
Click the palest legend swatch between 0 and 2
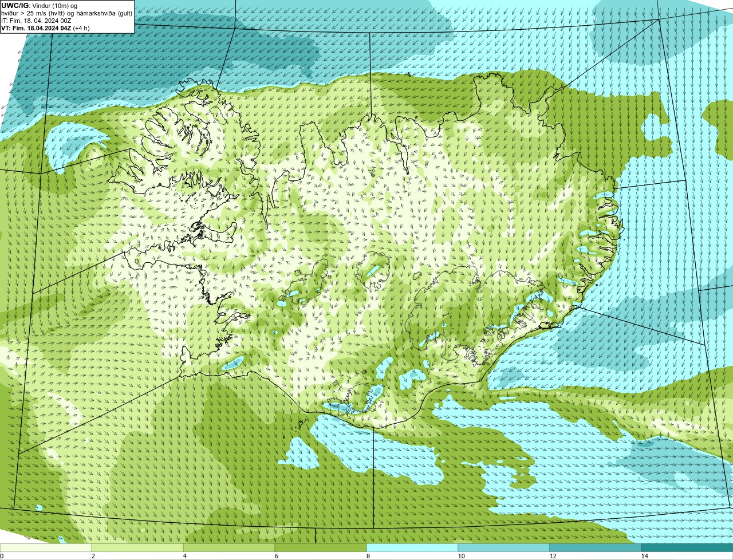pos(46,547)
